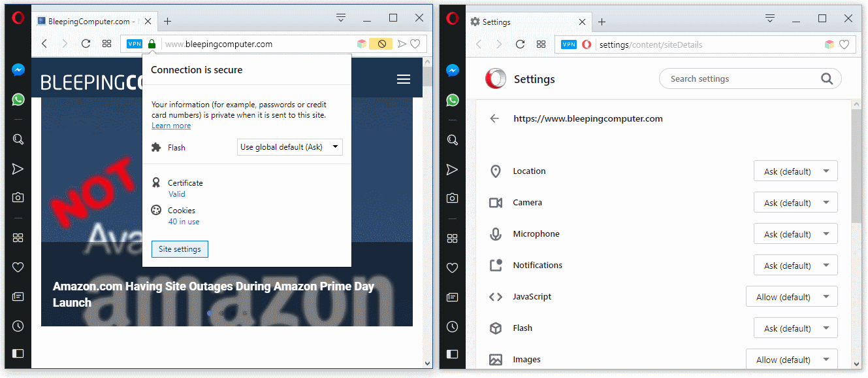868x378 pixels.
Task: Click Settings page vertical scrollbar thumb
Action: coord(856,167)
